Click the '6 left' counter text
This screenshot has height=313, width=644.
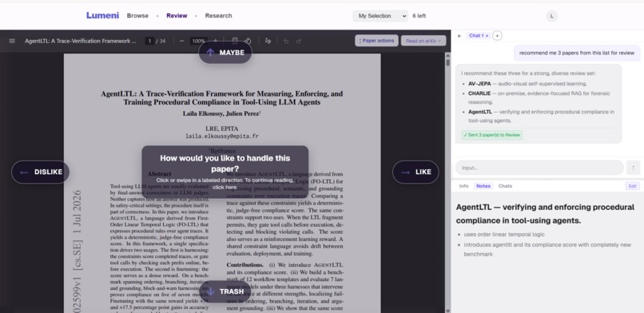419,16
